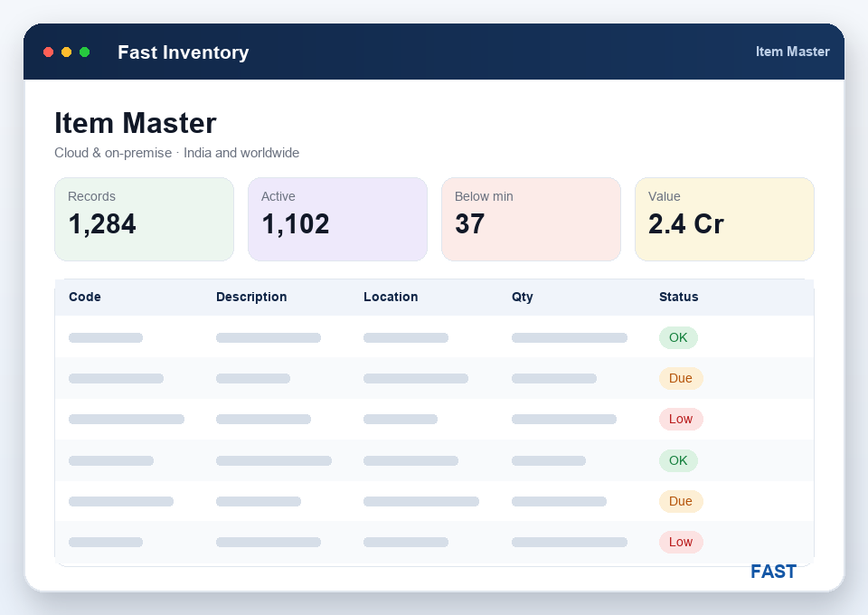The height and width of the screenshot is (615, 868).
Task: Sort by the Status column header
Action: coord(679,297)
